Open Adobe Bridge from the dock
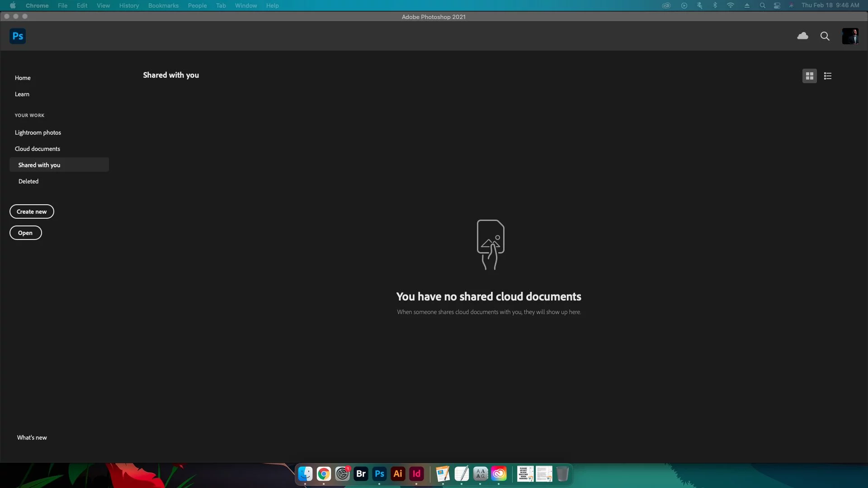868x488 pixels. [x=361, y=474]
